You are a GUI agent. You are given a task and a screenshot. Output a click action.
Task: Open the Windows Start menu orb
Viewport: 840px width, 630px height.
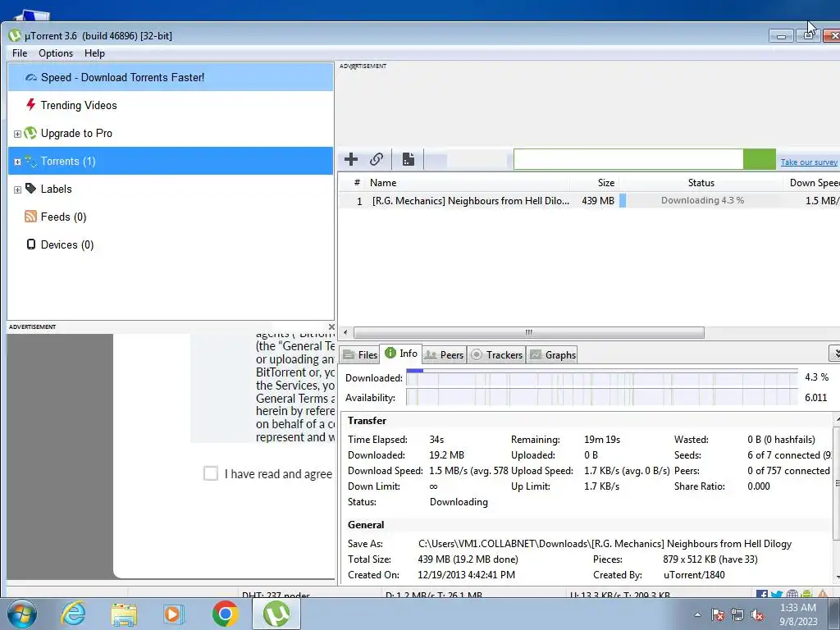22,614
